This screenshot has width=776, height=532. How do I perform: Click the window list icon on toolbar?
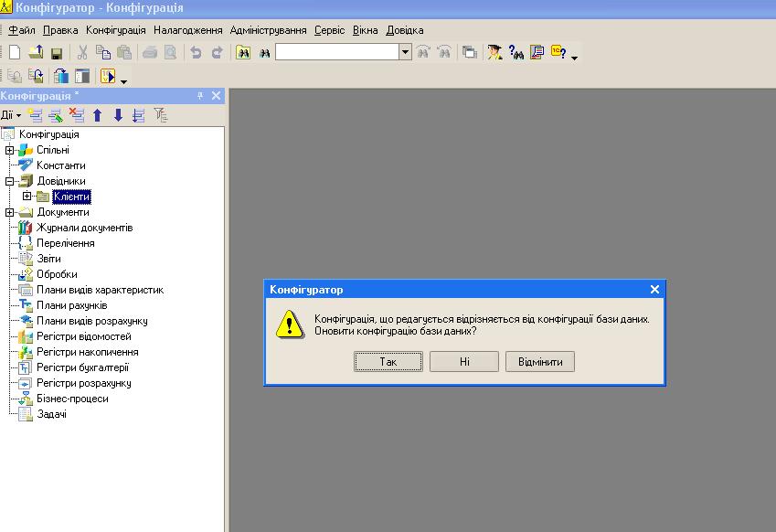click(469, 52)
